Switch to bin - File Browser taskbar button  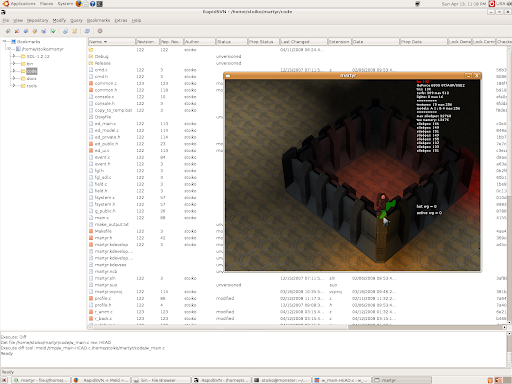(x=161, y=380)
